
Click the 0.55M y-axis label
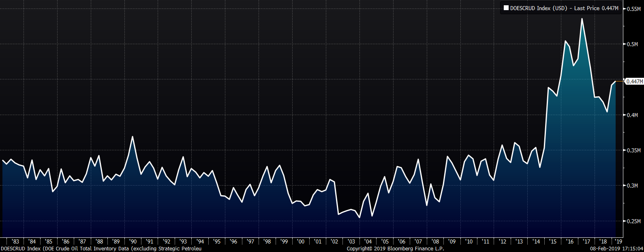click(x=633, y=9)
